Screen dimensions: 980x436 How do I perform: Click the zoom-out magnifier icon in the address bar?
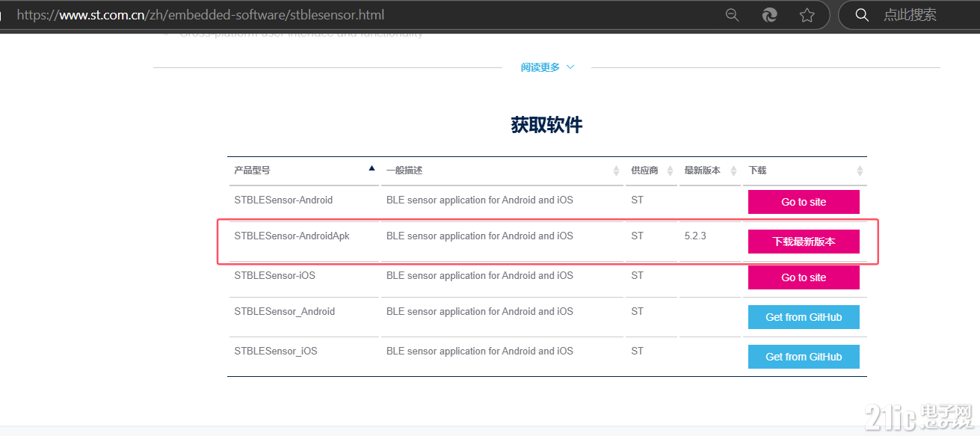[733, 15]
